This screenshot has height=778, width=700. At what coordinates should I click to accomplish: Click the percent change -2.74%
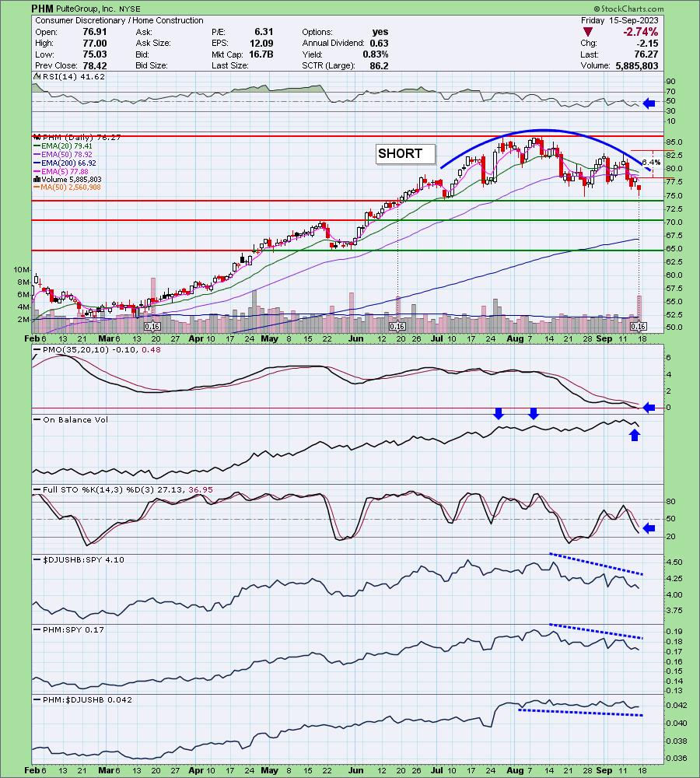pyautogui.click(x=641, y=32)
